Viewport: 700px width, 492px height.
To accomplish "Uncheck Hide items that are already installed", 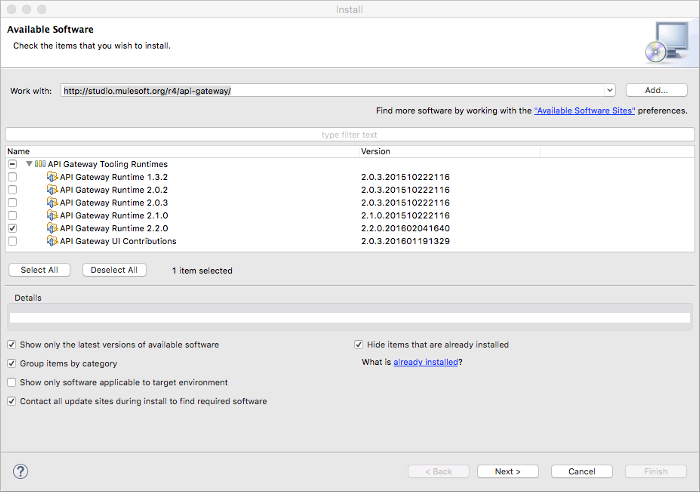I will [x=358, y=345].
